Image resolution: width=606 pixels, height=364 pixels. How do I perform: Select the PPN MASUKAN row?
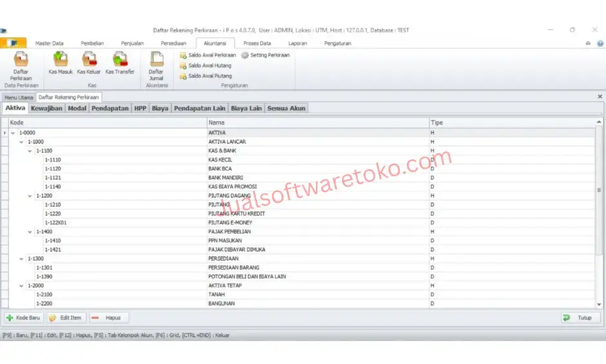click(302, 240)
